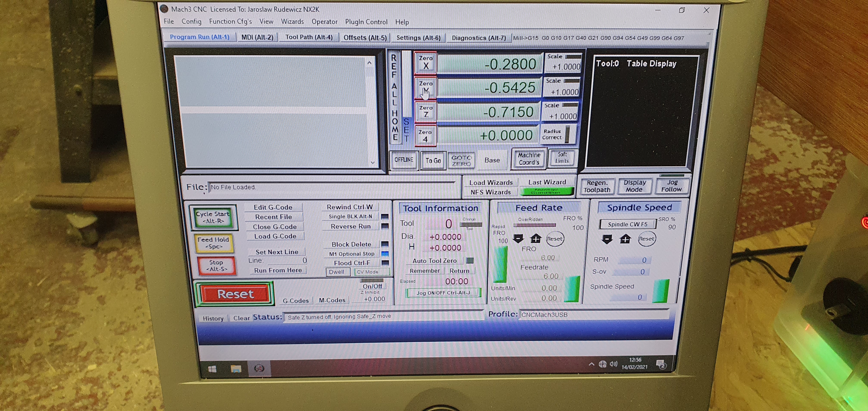This screenshot has width=868, height=411.
Task: Click the Tool number field
Action: coord(440,224)
